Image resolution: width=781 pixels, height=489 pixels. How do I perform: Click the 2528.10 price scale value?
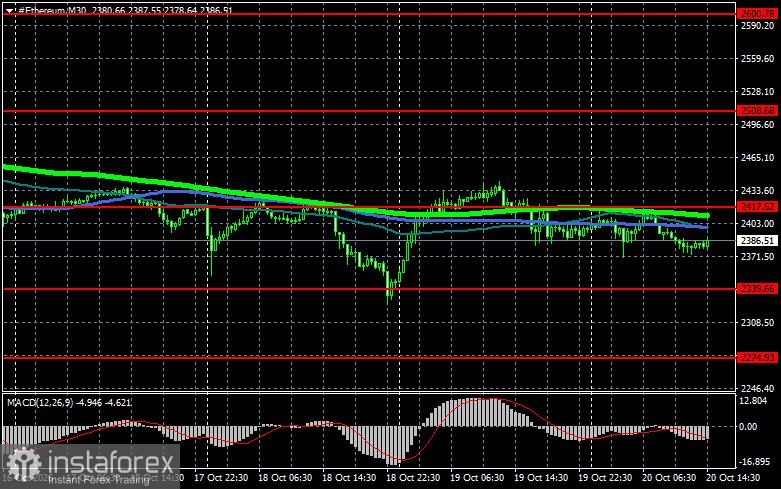pyautogui.click(x=758, y=92)
